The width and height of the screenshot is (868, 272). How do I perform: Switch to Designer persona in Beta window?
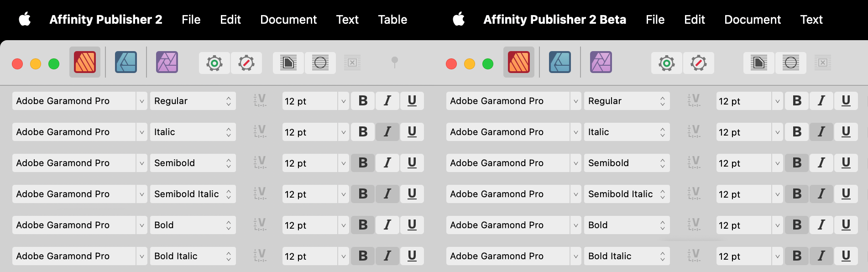(x=560, y=62)
